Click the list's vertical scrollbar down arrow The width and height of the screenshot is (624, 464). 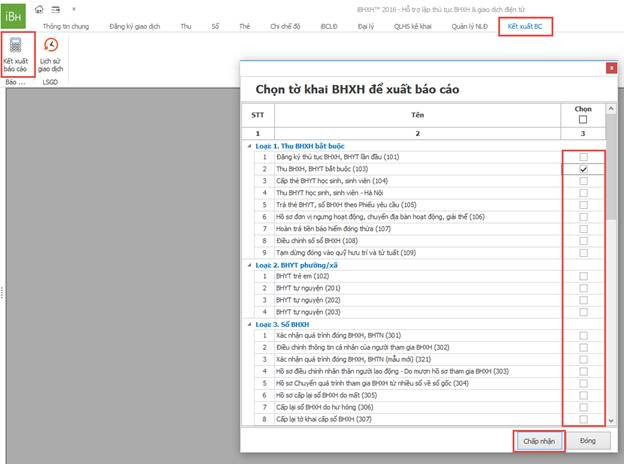[611, 420]
